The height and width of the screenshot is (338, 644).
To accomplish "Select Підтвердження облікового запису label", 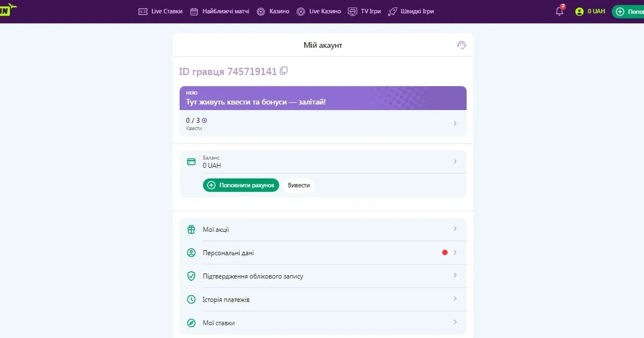I will click(x=253, y=276).
